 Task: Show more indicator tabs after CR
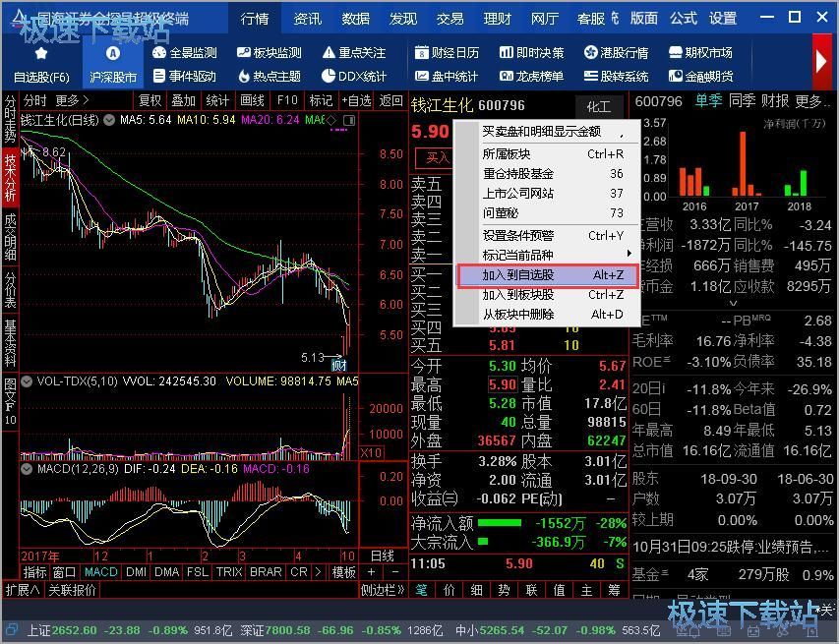319,572
